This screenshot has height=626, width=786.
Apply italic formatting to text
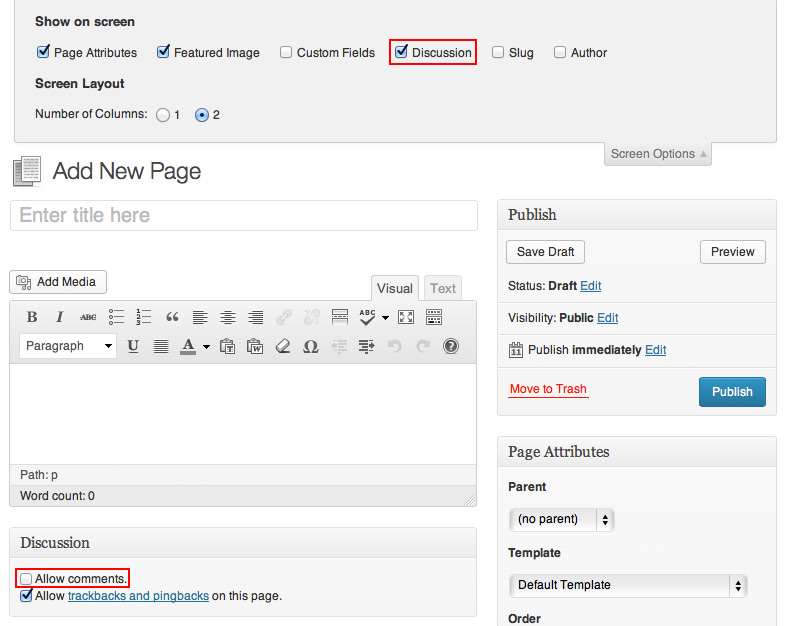point(60,317)
